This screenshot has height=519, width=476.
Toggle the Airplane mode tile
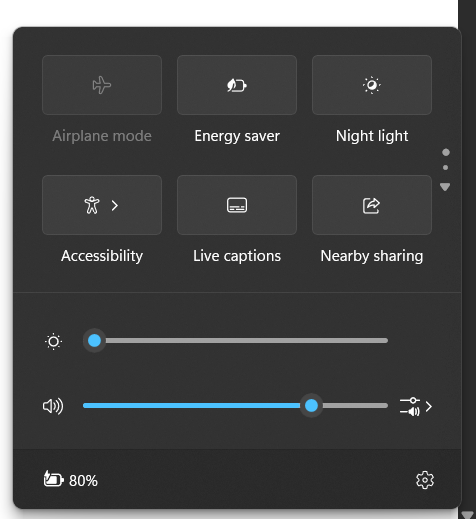[102, 85]
